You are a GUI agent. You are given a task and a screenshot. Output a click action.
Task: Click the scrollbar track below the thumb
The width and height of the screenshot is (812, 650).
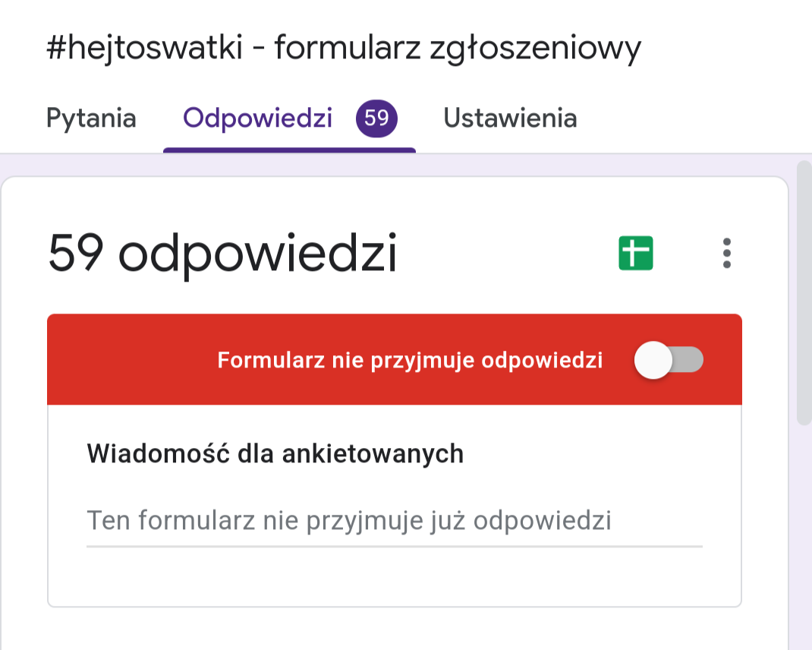[804, 532]
